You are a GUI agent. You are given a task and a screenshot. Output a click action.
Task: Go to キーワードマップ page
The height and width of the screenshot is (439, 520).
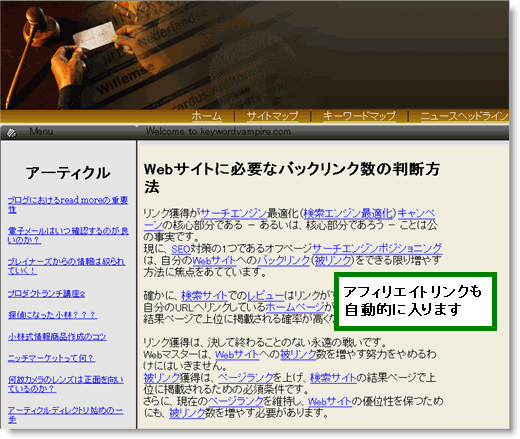[x=359, y=116]
